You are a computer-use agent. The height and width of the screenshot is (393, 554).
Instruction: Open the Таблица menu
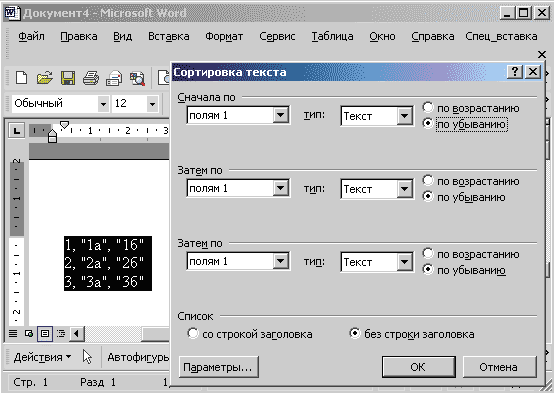[x=332, y=36]
